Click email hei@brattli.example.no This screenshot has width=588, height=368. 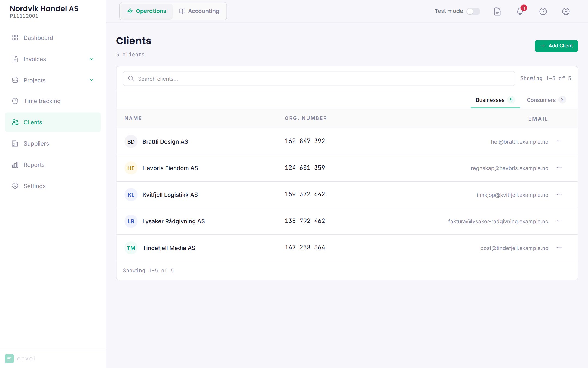(519, 142)
